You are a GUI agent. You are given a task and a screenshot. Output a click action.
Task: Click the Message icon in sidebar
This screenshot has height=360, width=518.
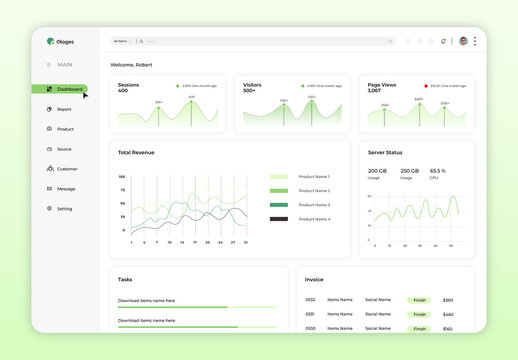49,189
